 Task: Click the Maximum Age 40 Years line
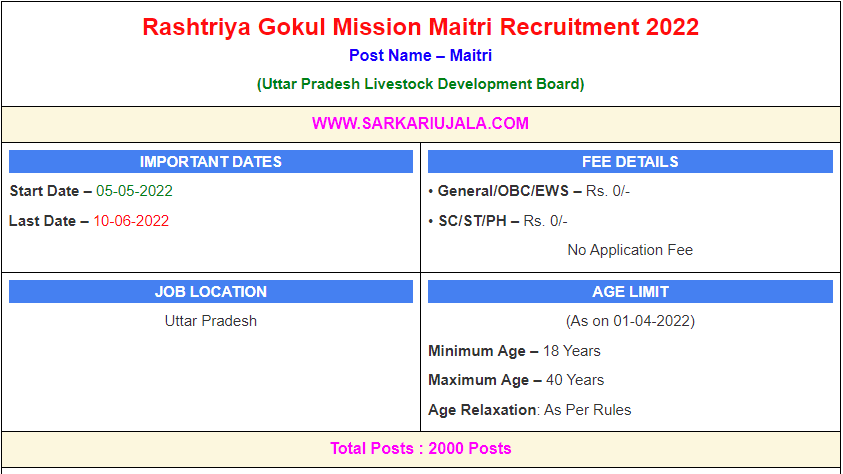pyautogui.click(x=516, y=380)
